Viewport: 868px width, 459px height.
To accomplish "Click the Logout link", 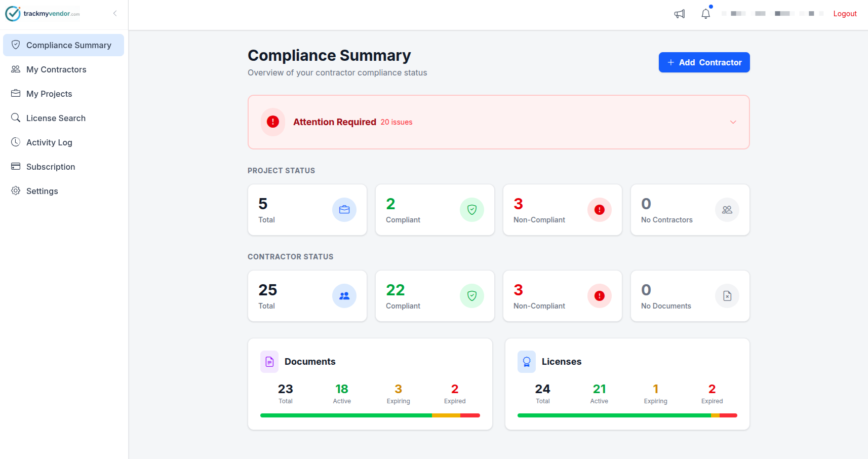I will [x=845, y=14].
